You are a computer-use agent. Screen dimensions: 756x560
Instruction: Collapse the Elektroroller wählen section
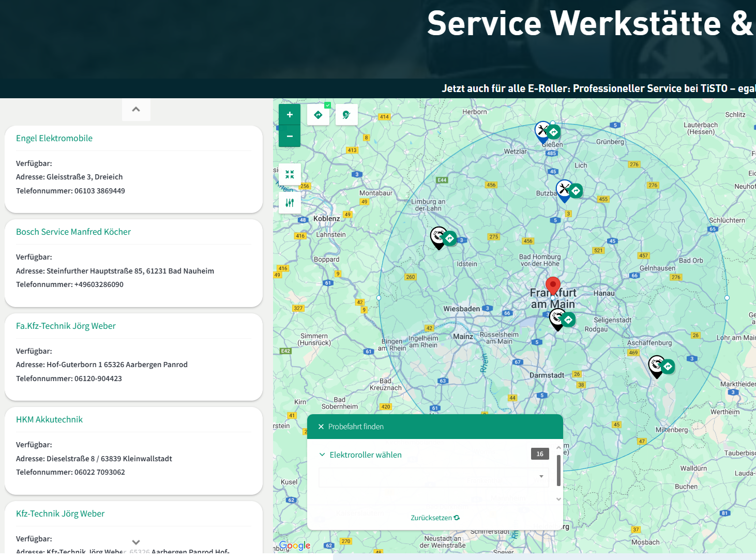pyautogui.click(x=322, y=455)
